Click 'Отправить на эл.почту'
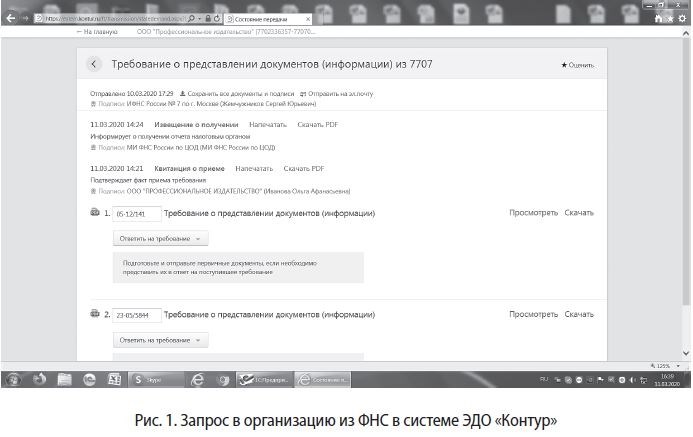The height and width of the screenshot is (437, 693). pos(336,94)
